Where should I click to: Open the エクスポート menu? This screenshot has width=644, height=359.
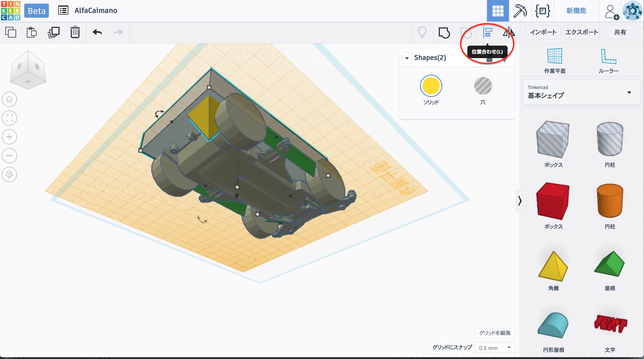(581, 32)
